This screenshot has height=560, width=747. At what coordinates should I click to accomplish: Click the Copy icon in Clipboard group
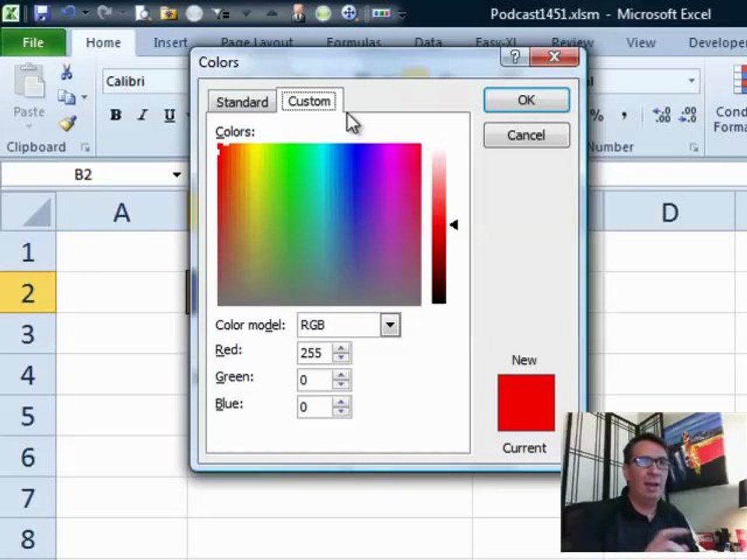pos(67,97)
